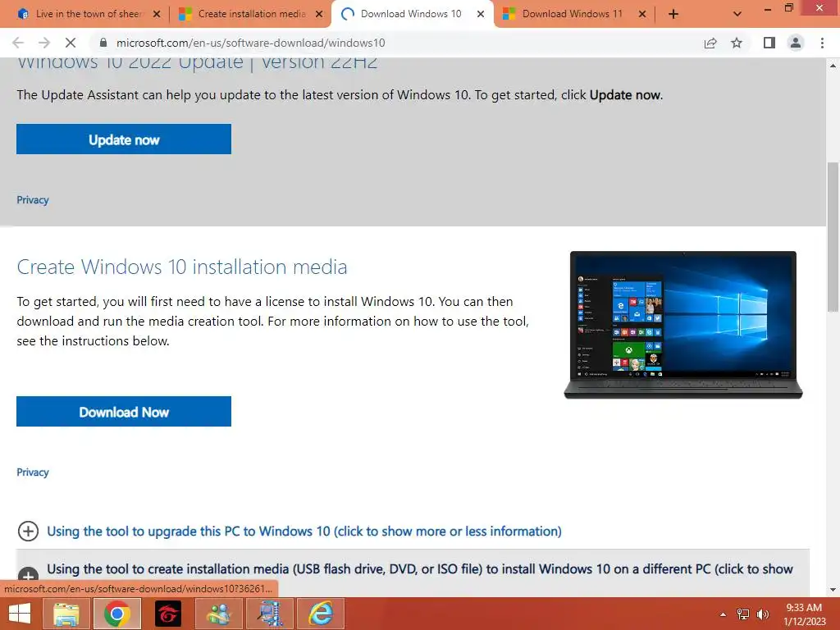Screen dimensions: 840x630
Task: Click 'Create Windows 10 installation media' heading
Action: [182, 267]
